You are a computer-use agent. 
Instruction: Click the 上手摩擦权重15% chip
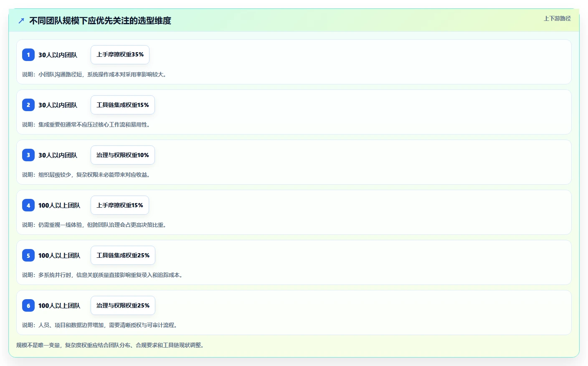(120, 205)
